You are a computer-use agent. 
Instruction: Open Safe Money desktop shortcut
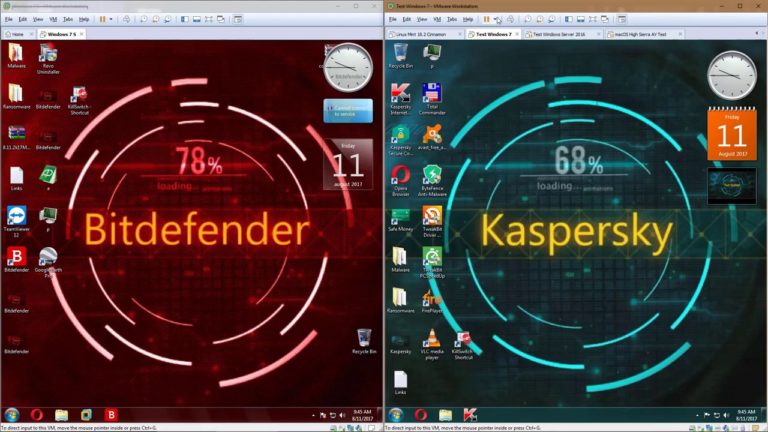coord(401,219)
